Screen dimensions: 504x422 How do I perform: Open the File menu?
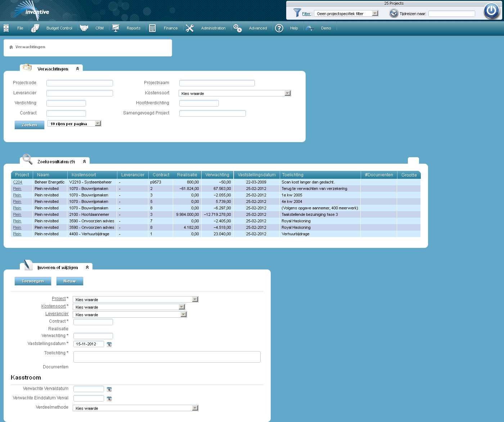[20, 28]
